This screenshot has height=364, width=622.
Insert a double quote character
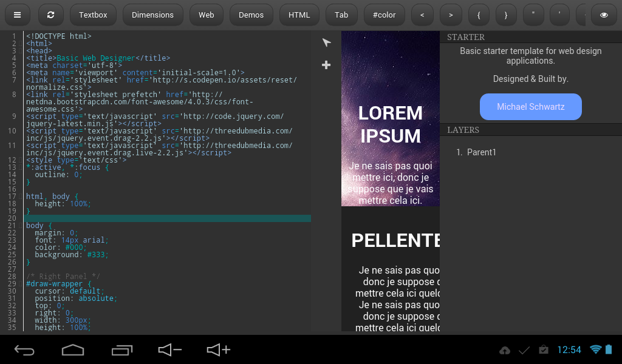533,15
